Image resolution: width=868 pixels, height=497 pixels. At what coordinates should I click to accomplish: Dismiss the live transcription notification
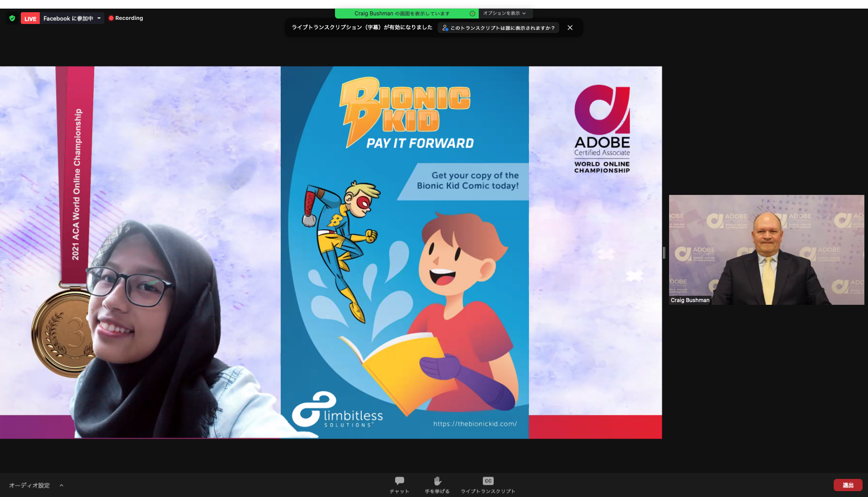[x=570, y=28]
